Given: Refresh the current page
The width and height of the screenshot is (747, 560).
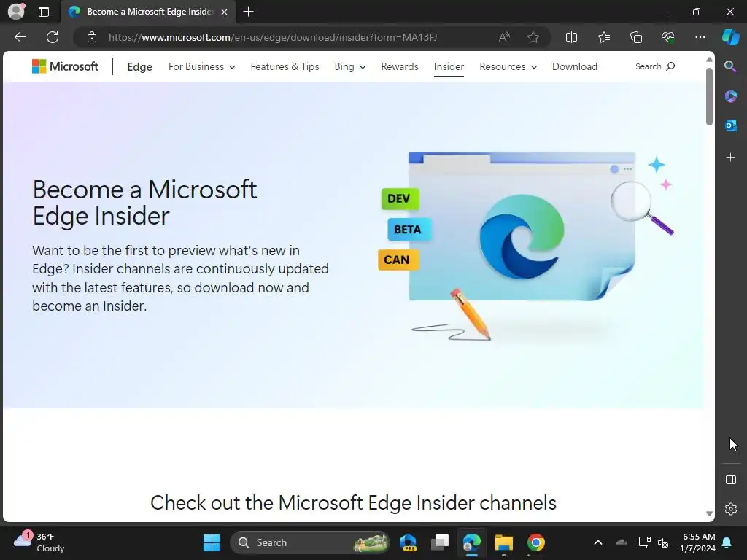Looking at the screenshot, I should (x=53, y=37).
